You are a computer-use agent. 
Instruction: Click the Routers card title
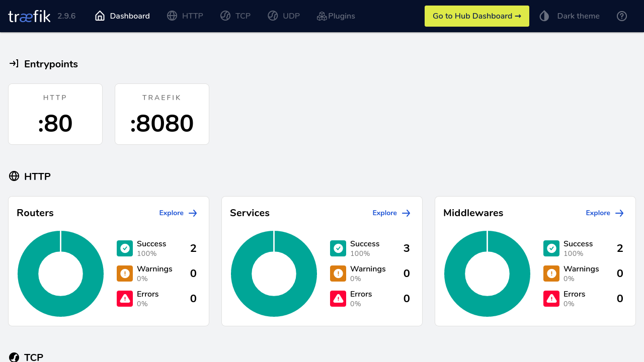point(35,213)
